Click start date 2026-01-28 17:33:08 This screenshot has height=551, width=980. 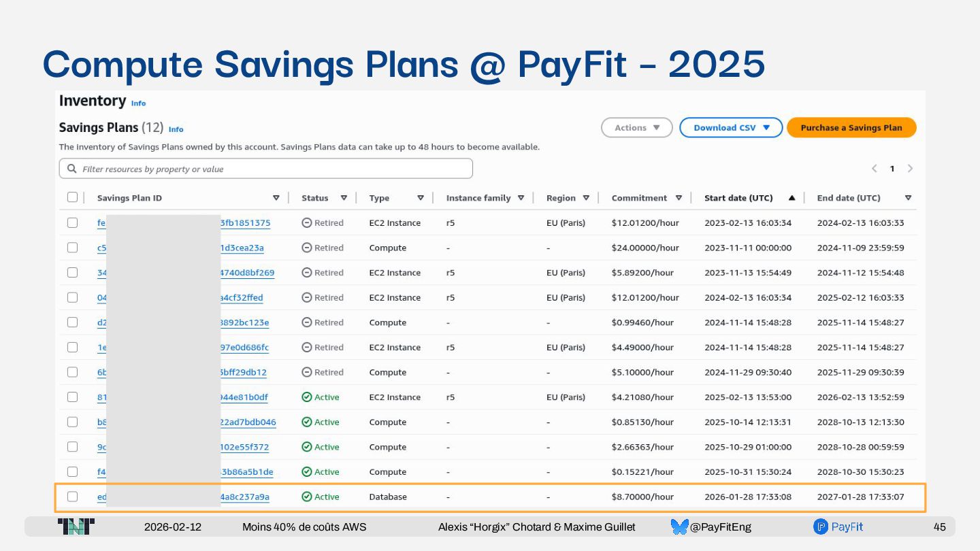coord(748,497)
